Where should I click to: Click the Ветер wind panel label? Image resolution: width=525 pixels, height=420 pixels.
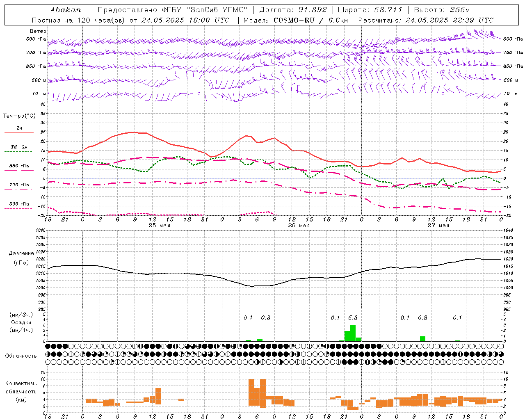pos(38,31)
